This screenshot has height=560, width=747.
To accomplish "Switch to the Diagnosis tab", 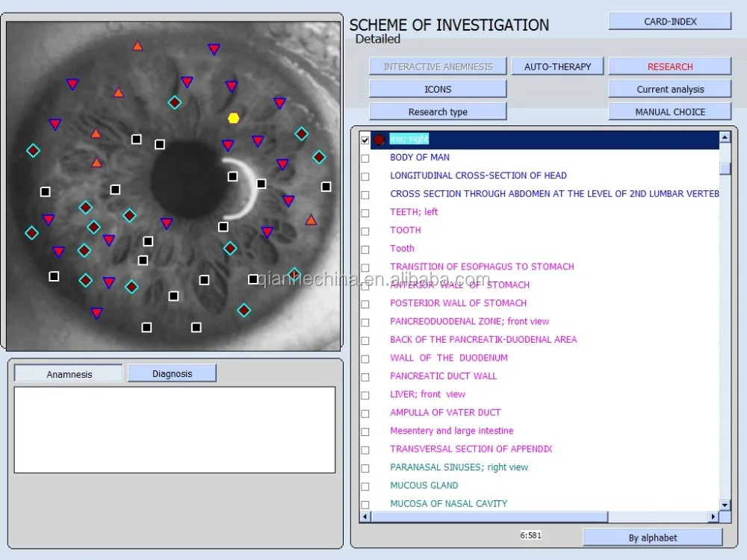I will pos(172,373).
